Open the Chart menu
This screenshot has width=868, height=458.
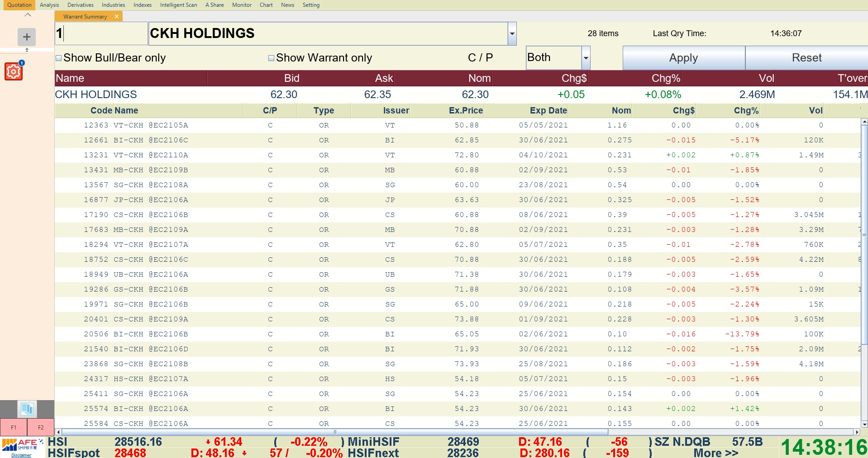(x=266, y=5)
